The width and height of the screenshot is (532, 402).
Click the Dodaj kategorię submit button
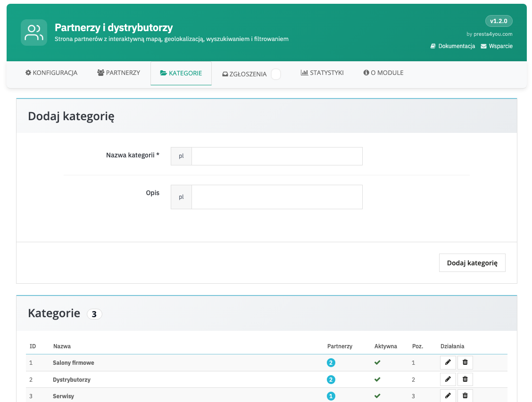pos(472,263)
